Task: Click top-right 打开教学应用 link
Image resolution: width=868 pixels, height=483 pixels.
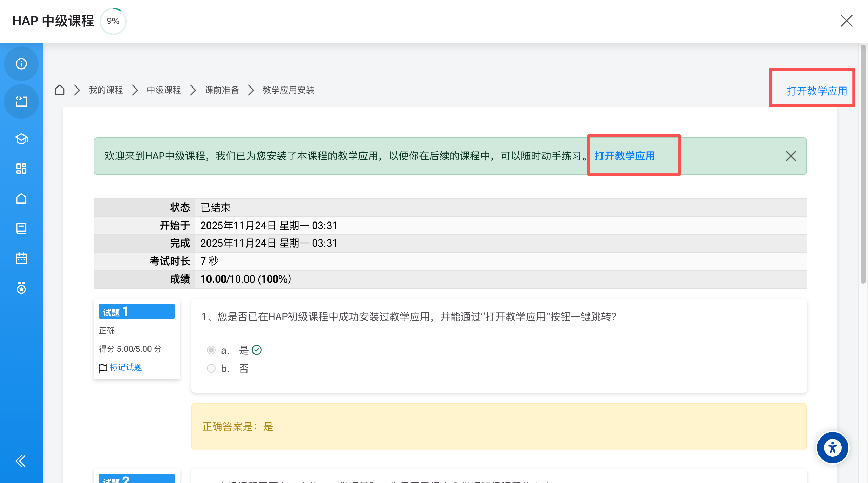Action: 816,91
